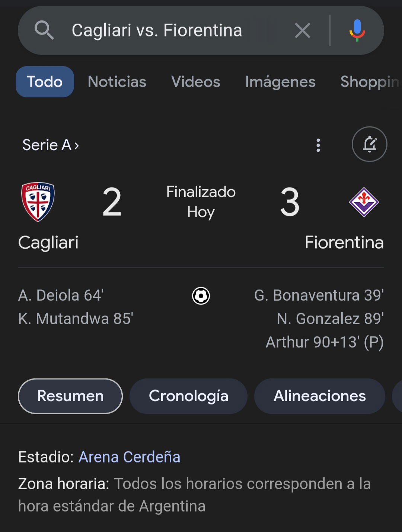Open Imágenes tab
This screenshot has width=402, height=532.
[280, 82]
